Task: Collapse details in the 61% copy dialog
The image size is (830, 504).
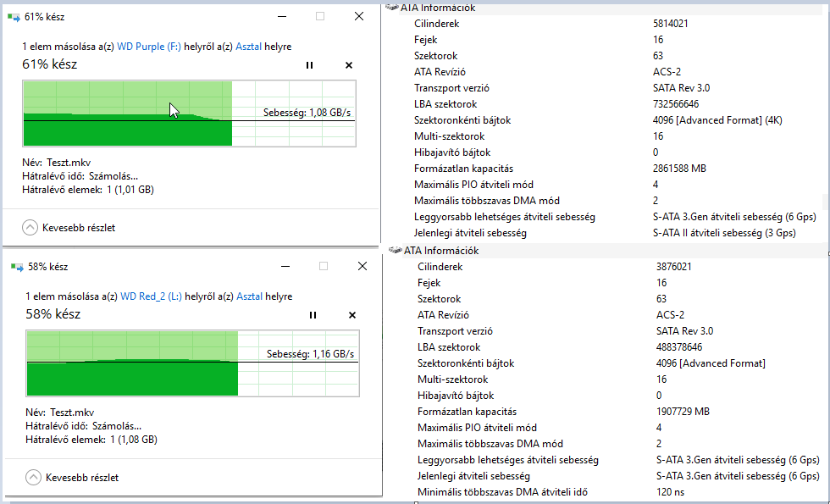Action: click(69, 228)
